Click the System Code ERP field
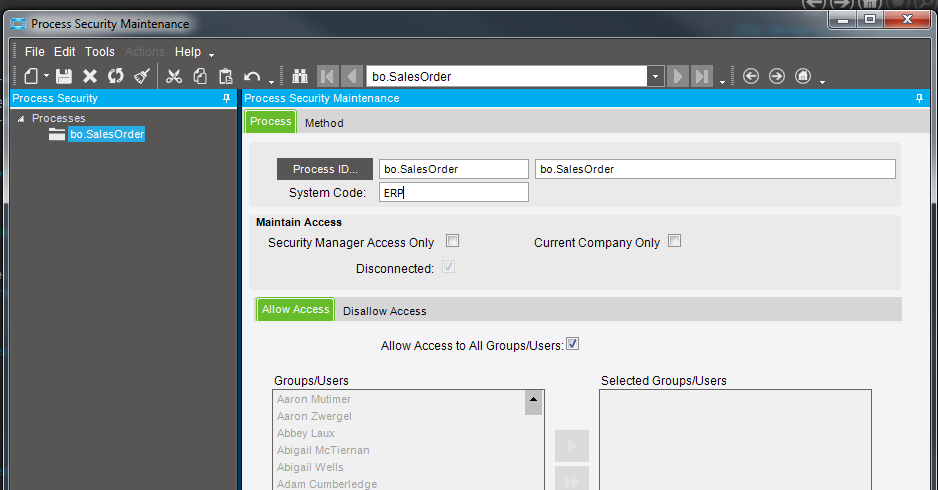The image size is (938, 490). pyautogui.click(x=453, y=193)
